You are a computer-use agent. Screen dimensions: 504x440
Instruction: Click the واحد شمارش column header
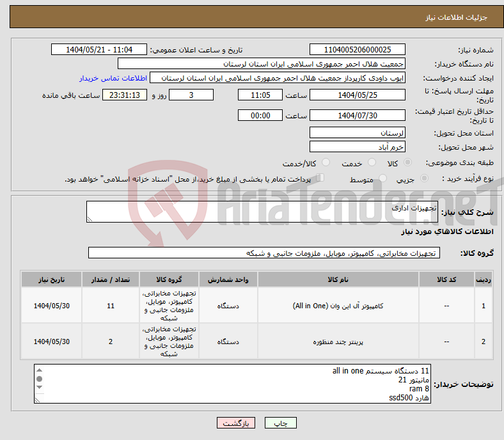pos(228,279)
